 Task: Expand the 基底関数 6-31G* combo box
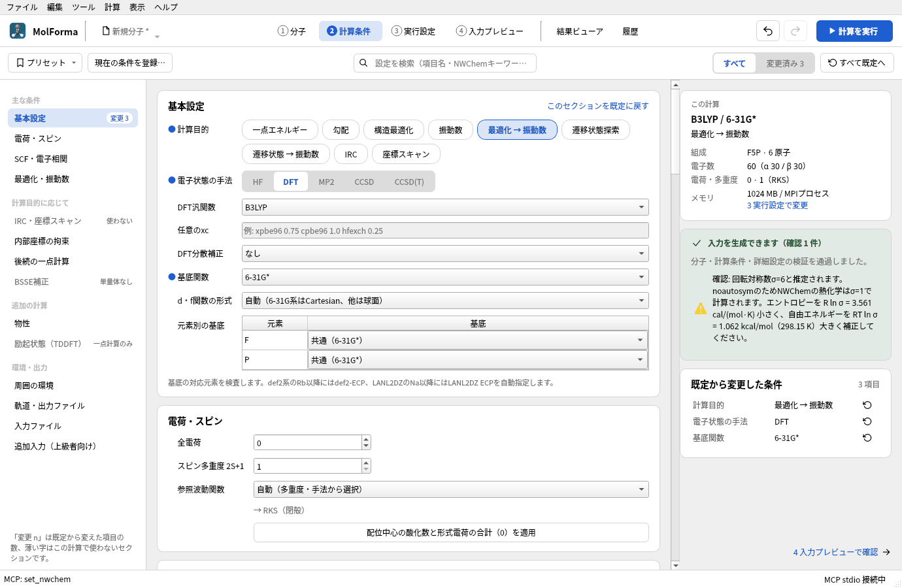coord(445,277)
